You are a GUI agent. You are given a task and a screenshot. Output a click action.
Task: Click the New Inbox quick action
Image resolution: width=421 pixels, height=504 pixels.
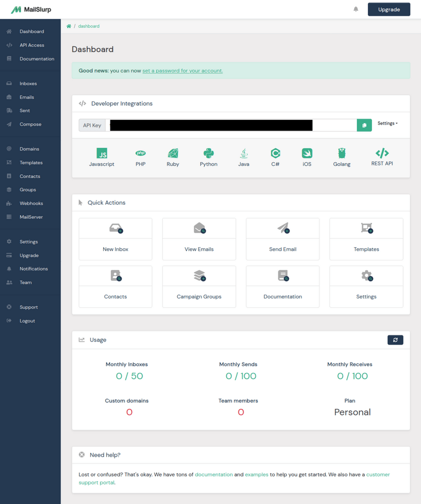pyautogui.click(x=115, y=239)
